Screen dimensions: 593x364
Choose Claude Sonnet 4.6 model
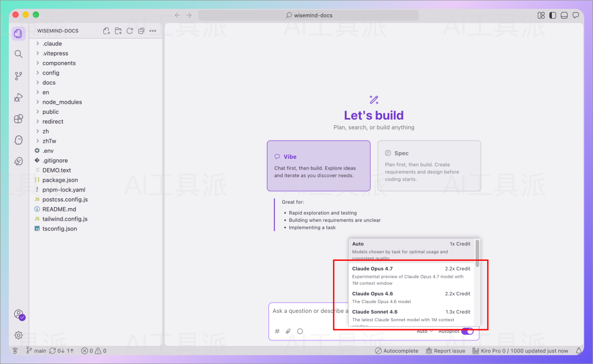click(x=411, y=317)
